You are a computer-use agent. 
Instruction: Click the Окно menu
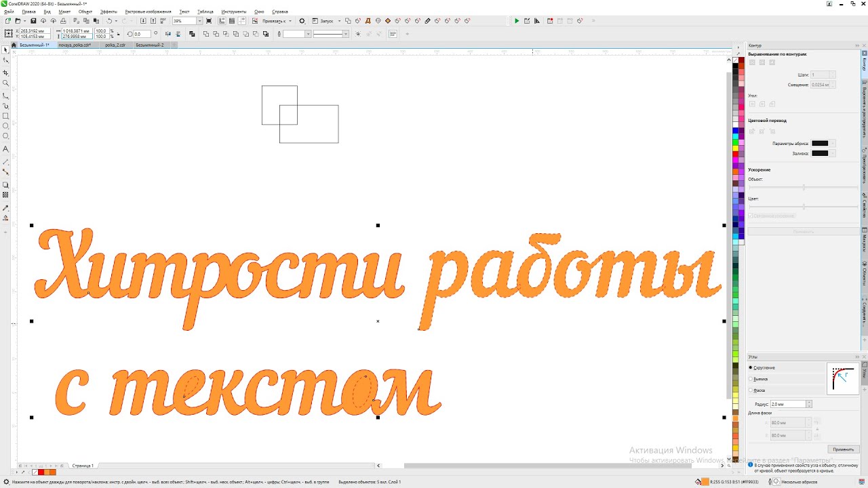point(259,12)
